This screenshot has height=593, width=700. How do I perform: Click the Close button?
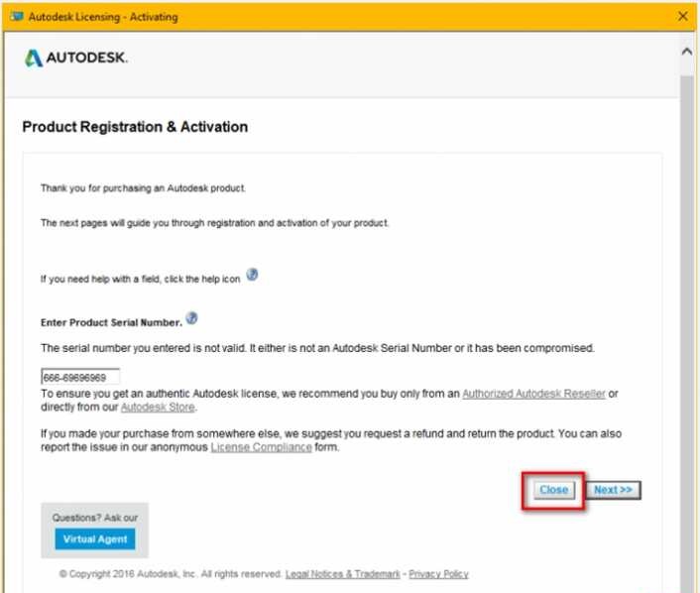[553, 490]
